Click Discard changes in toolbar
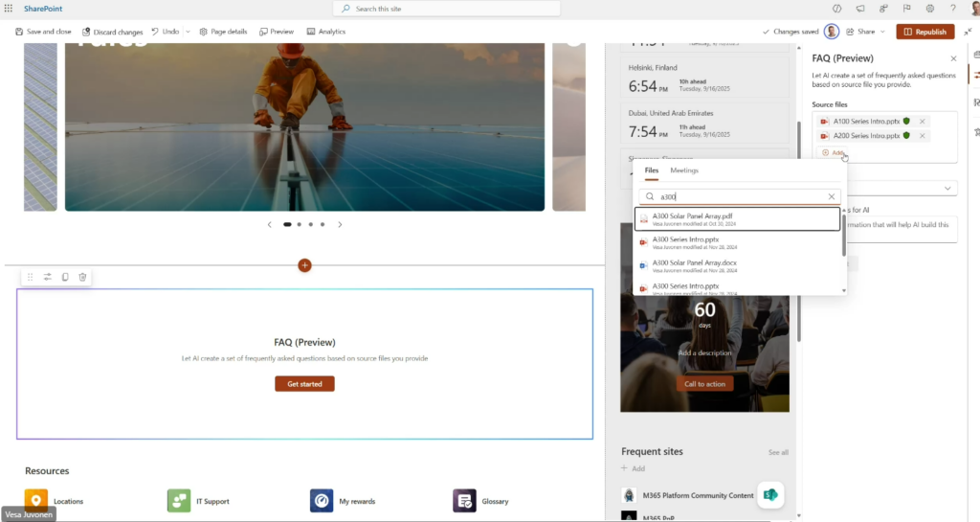The height and width of the screenshot is (522, 980). (x=113, y=32)
